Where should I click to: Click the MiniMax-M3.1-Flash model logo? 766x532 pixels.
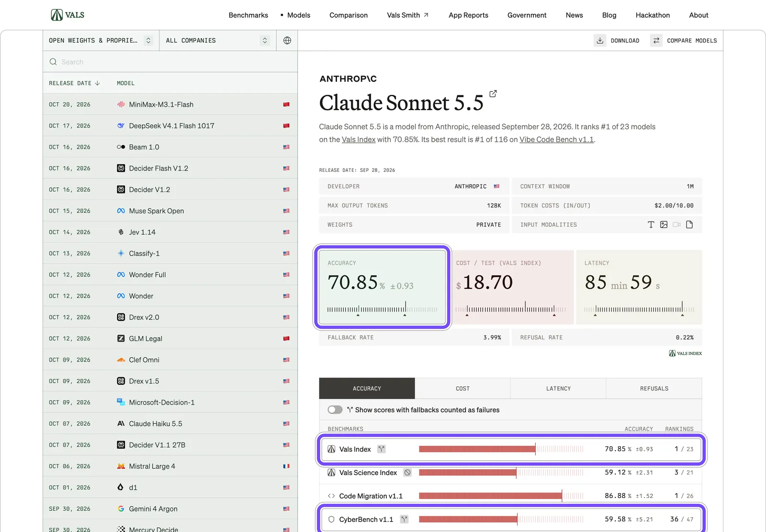(x=121, y=104)
